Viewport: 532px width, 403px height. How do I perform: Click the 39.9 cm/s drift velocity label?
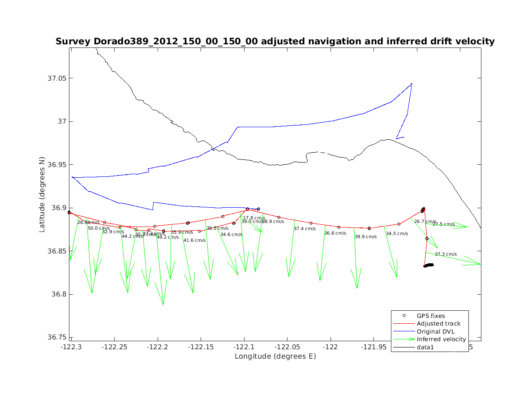(366, 237)
